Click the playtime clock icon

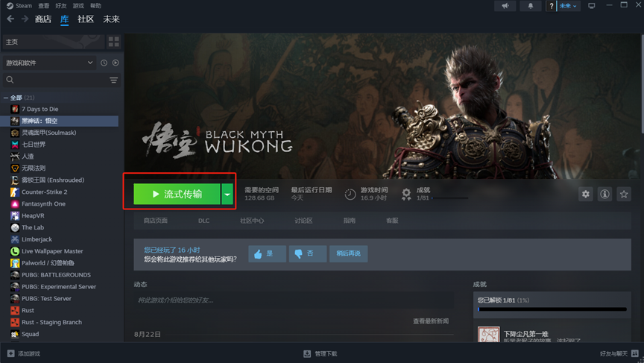(350, 195)
